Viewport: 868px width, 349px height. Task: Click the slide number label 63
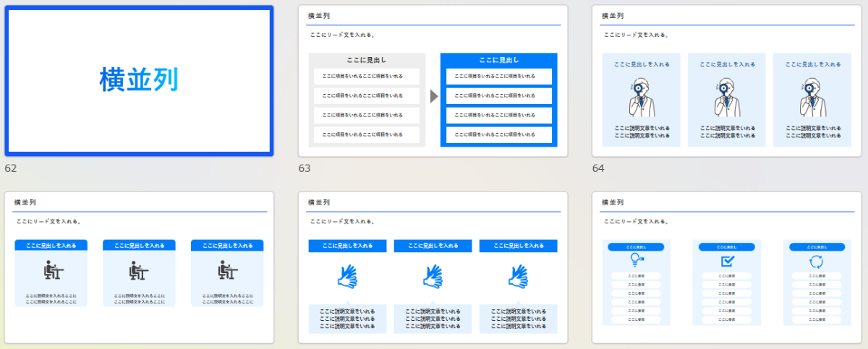click(305, 168)
